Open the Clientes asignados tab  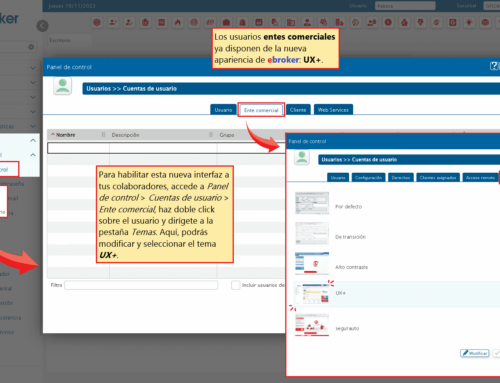(x=438, y=178)
